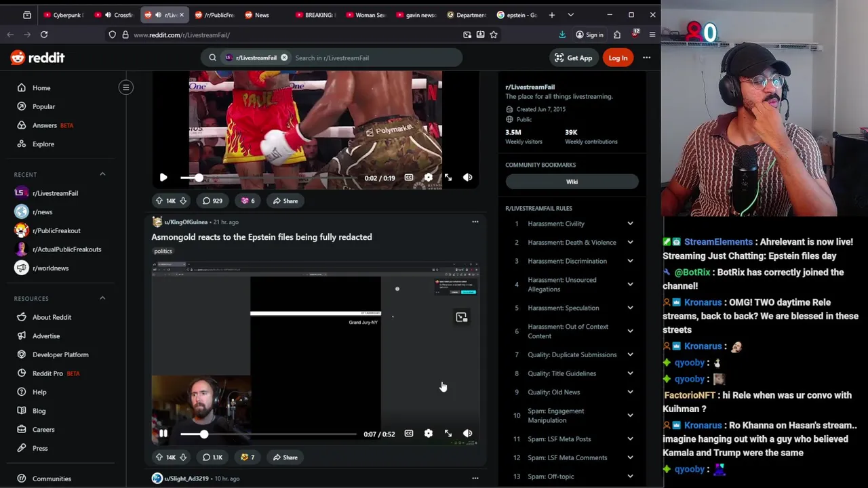Open Reddit Answers beta
This screenshot has width=868, height=488.
coord(45,125)
